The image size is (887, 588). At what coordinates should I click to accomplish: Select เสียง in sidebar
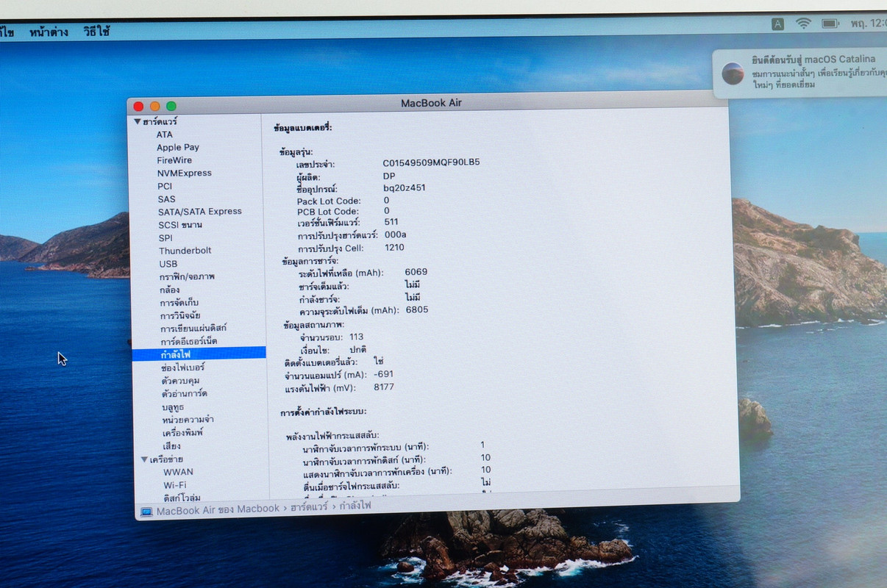tap(171, 446)
